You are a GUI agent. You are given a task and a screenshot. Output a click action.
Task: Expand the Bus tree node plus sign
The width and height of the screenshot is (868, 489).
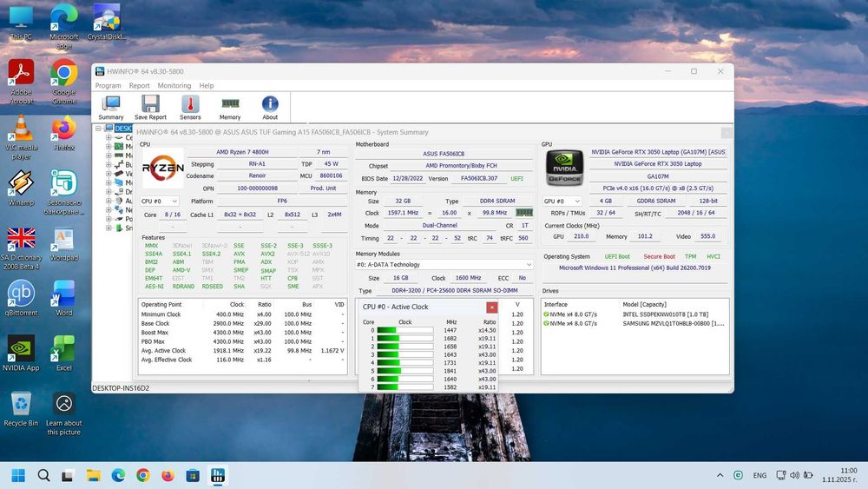tap(108, 164)
